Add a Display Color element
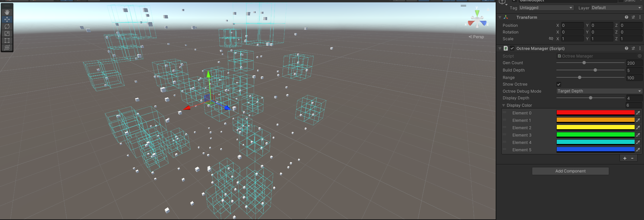Screen dimensions: 644x220 [x=625, y=158]
